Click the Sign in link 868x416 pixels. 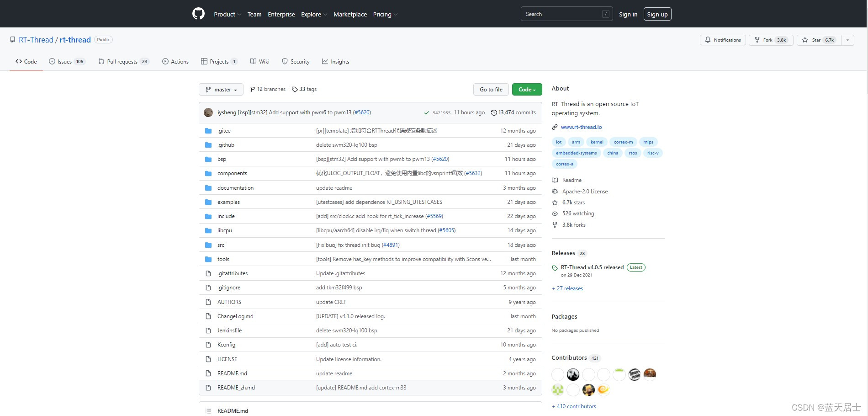[628, 14]
